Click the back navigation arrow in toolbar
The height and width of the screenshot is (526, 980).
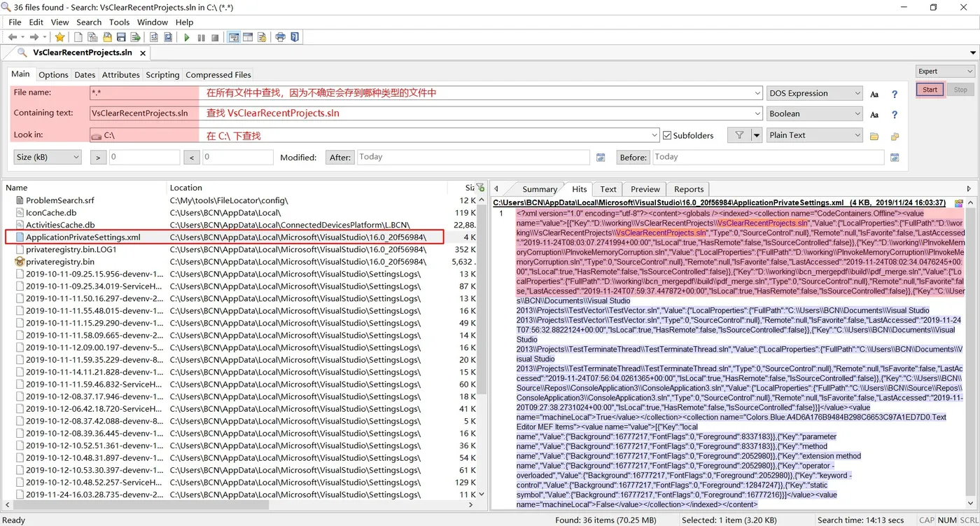pos(12,37)
